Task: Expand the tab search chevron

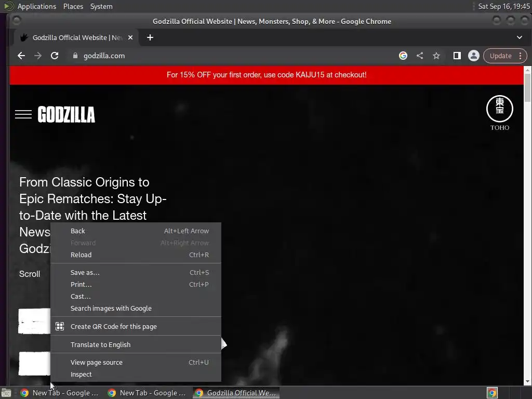Action: (x=520, y=37)
